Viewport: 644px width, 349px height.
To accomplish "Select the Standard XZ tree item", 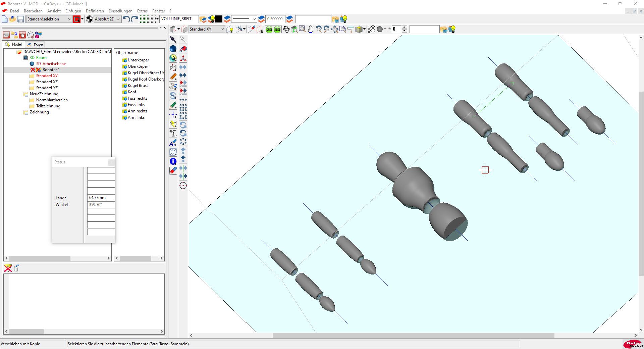I will [47, 82].
